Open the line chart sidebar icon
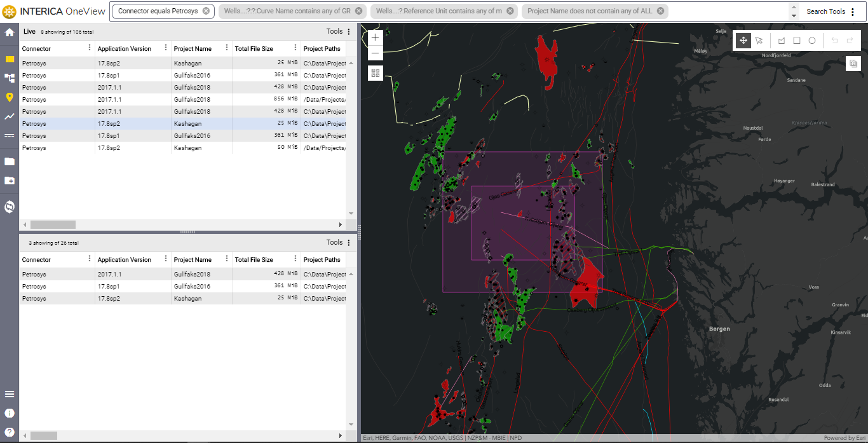This screenshot has width=868, height=443. coord(10,116)
